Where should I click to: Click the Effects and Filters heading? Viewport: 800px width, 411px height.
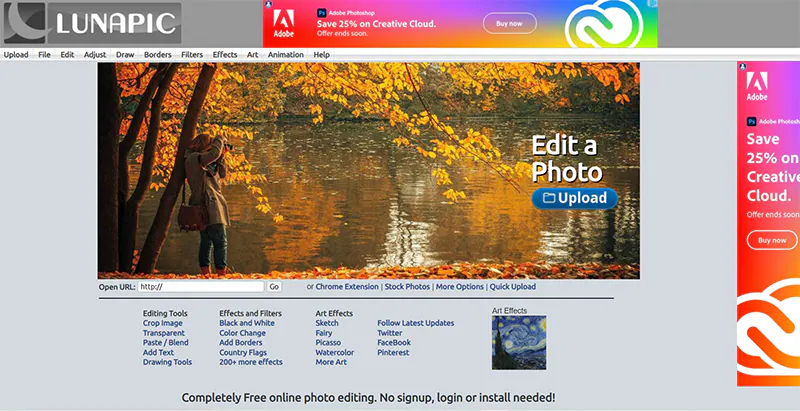pyautogui.click(x=250, y=314)
